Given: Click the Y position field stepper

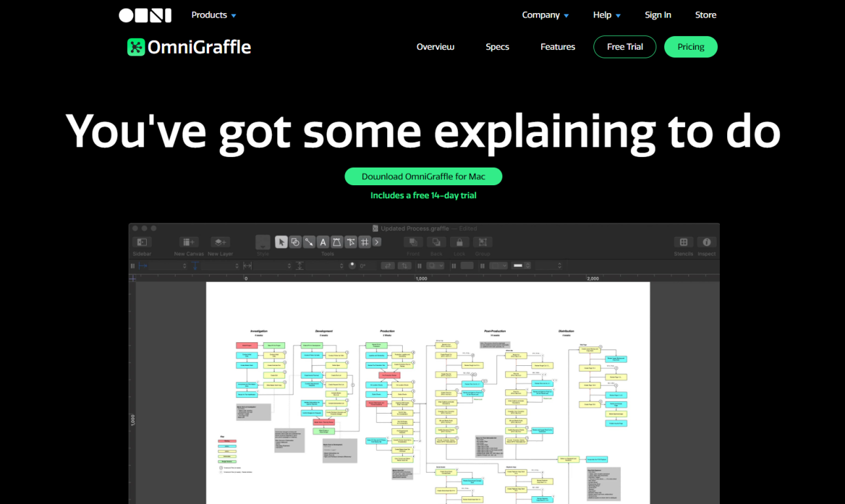Looking at the screenshot, I should click(x=237, y=266).
